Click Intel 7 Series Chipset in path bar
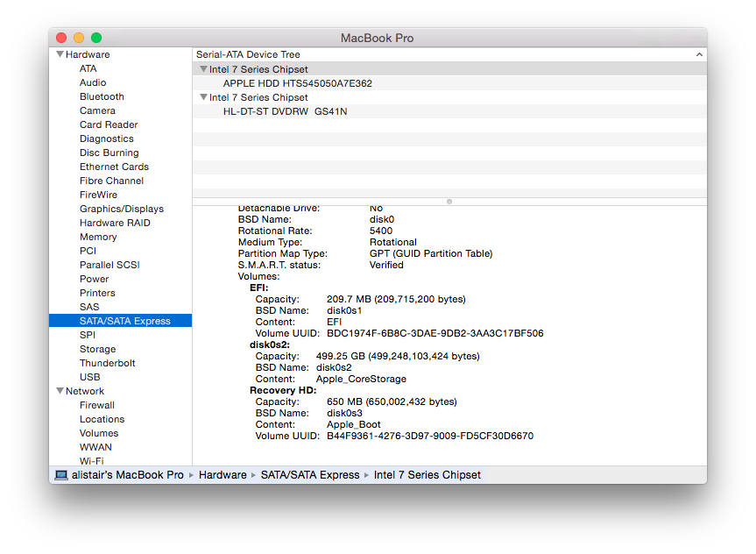This screenshot has width=756, height=554. [x=427, y=475]
